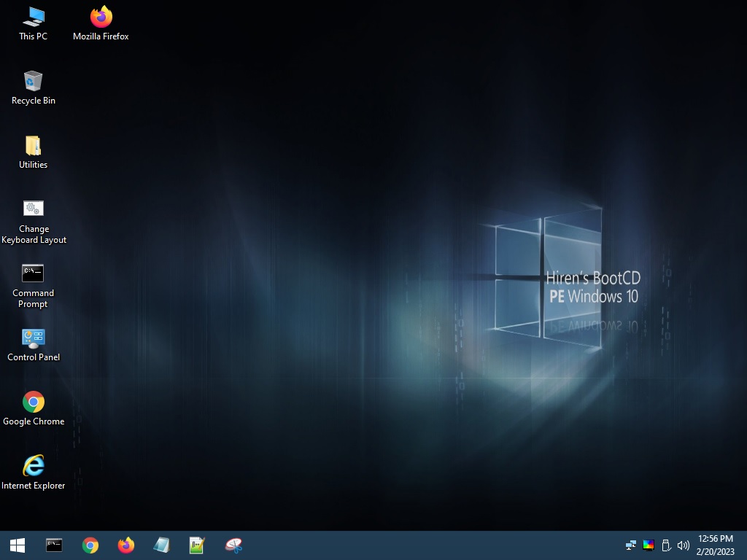The width and height of the screenshot is (747, 560).
Task: Open display color settings from the tray
Action: click(648, 545)
